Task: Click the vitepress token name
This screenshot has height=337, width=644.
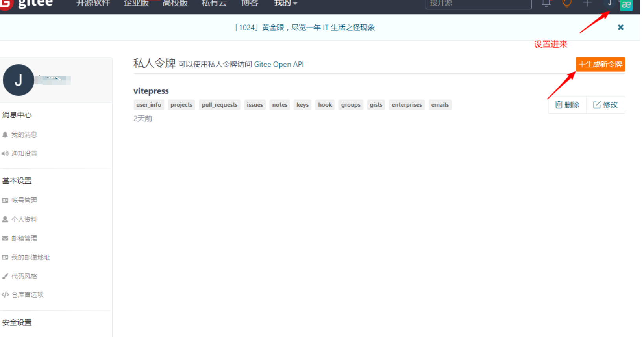Action: pos(151,91)
